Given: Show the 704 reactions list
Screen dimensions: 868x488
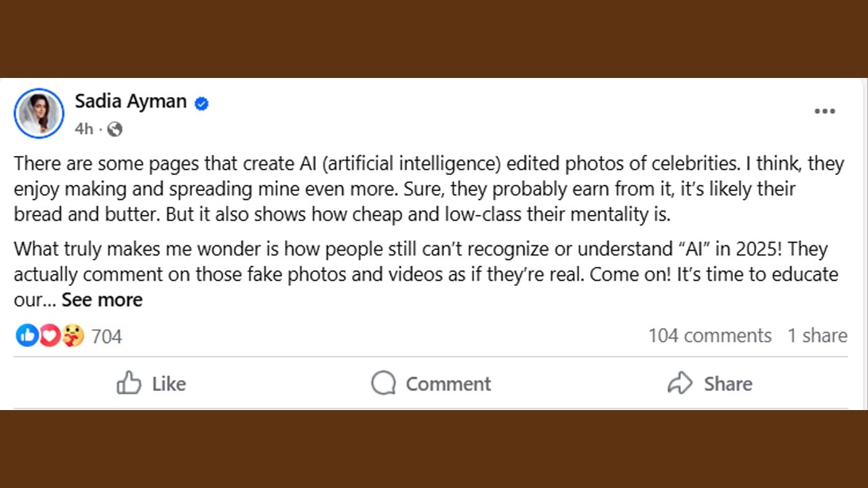Looking at the screenshot, I should point(106,336).
